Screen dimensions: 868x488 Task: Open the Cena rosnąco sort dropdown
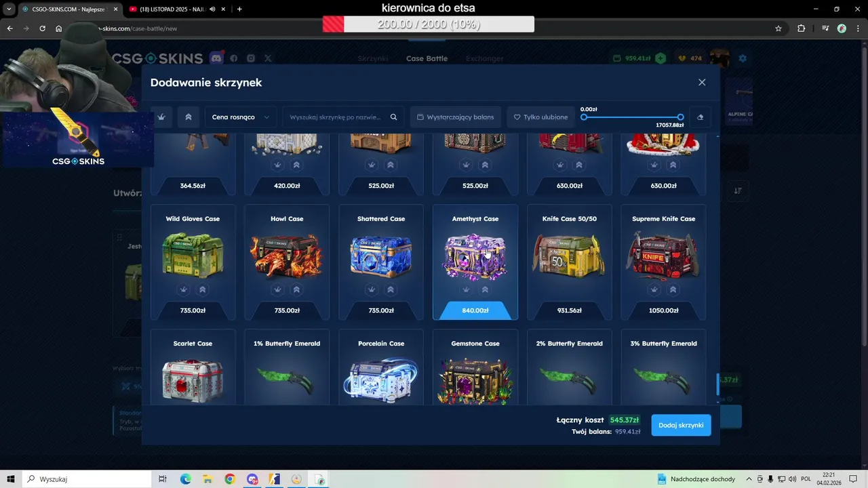click(241, 117)
